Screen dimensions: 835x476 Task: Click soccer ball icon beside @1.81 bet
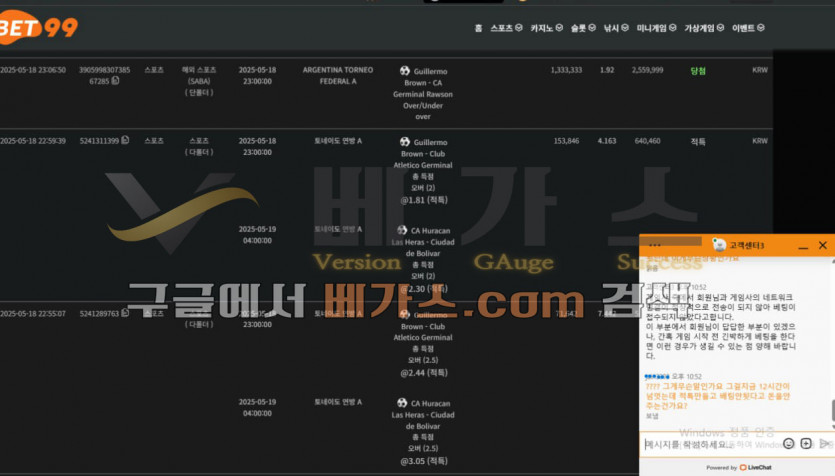click(405, 142)
